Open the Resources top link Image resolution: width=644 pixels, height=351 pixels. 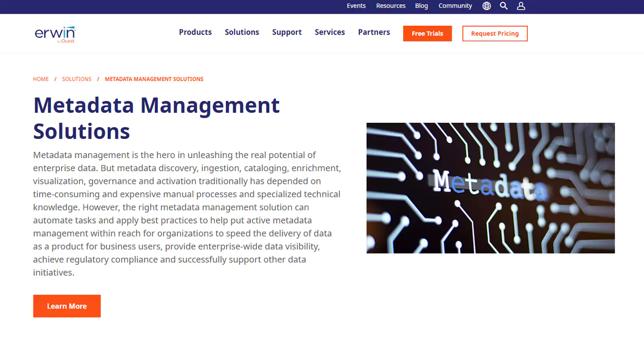point(391,6)
